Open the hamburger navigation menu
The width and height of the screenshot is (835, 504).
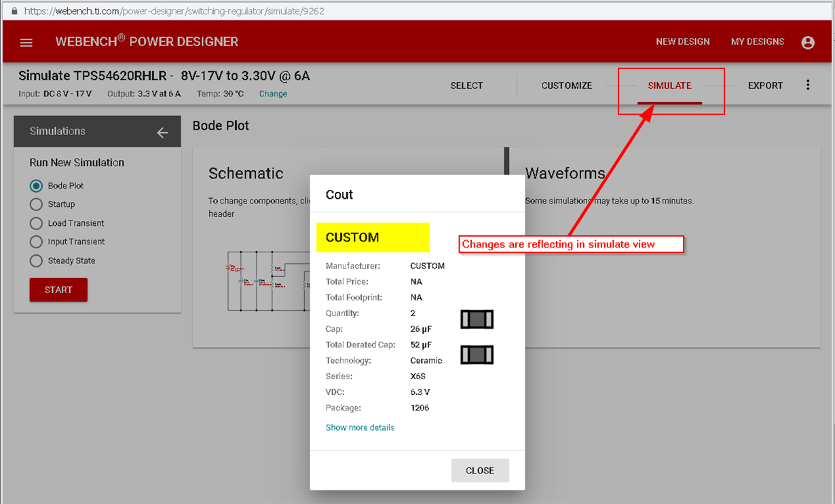(x=26, y=43)
